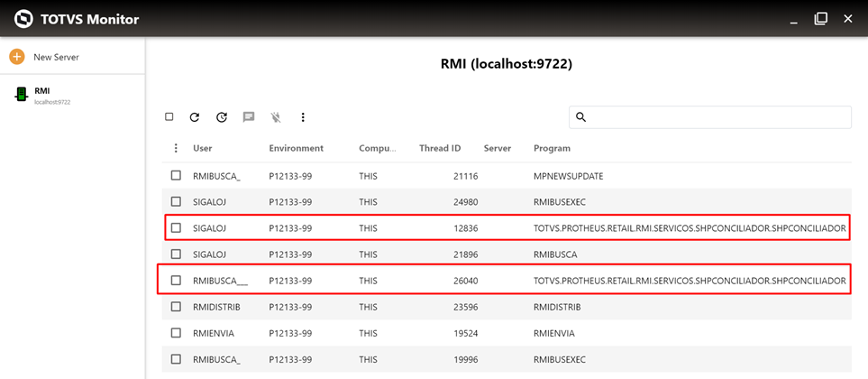Select the RMI server icon in sidebar
Image resolution: width=868 pixels, height=379 pixels.
(x=21, y=94)
